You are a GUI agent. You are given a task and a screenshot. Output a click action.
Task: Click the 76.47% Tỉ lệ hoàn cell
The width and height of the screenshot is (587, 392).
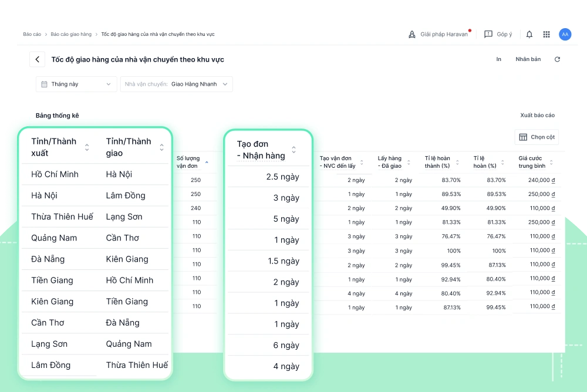496,236
